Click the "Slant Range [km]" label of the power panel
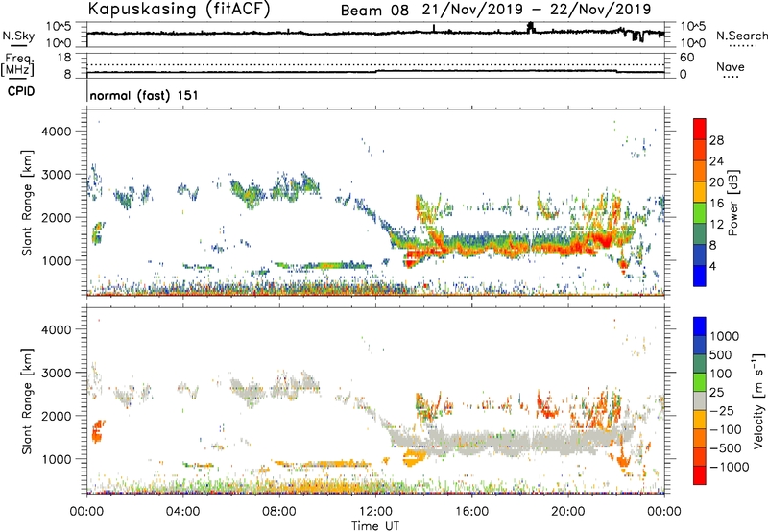 click(27, 203)
